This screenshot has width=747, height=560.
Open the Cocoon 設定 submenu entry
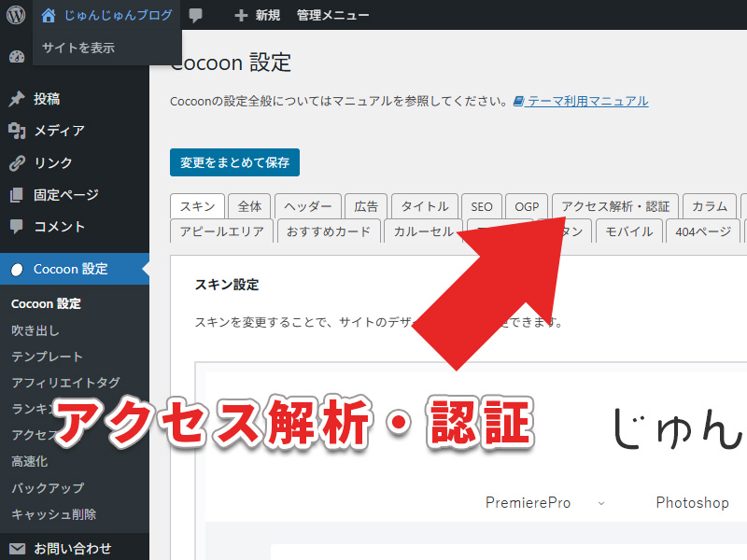tap(46, 304)
